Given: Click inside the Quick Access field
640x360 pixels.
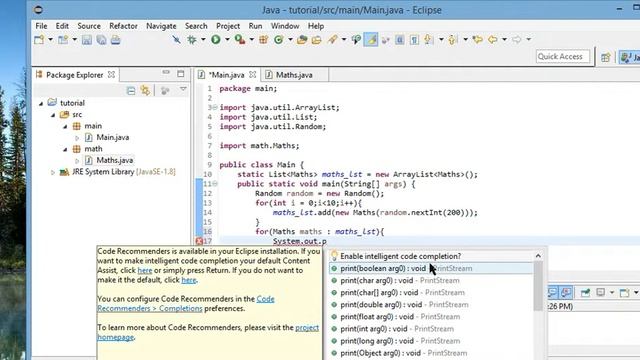Looking at the screenshot, I should pyautogui.click(x=562, y=57).
